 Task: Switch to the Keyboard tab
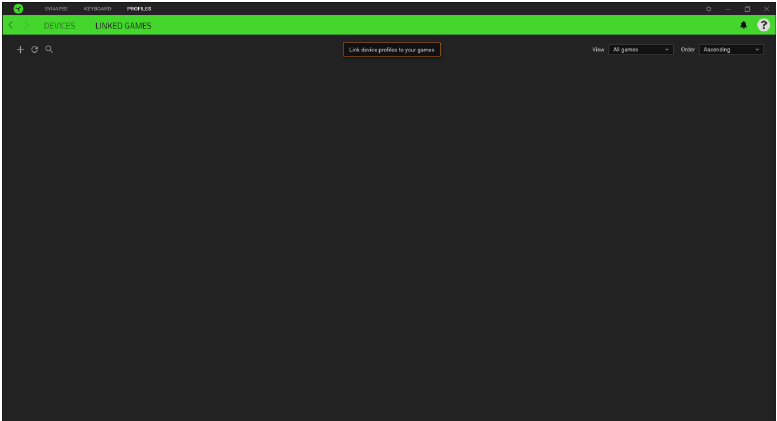pos(97,9)
